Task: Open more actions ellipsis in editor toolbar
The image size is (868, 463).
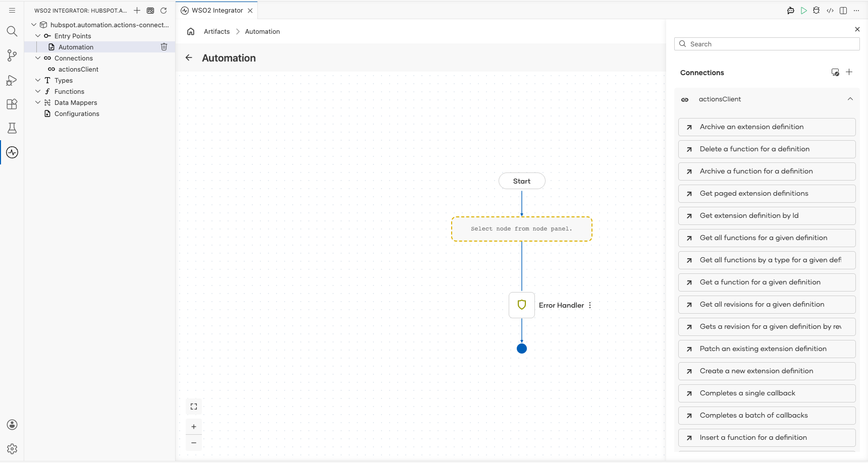Action: click(856, 10)
